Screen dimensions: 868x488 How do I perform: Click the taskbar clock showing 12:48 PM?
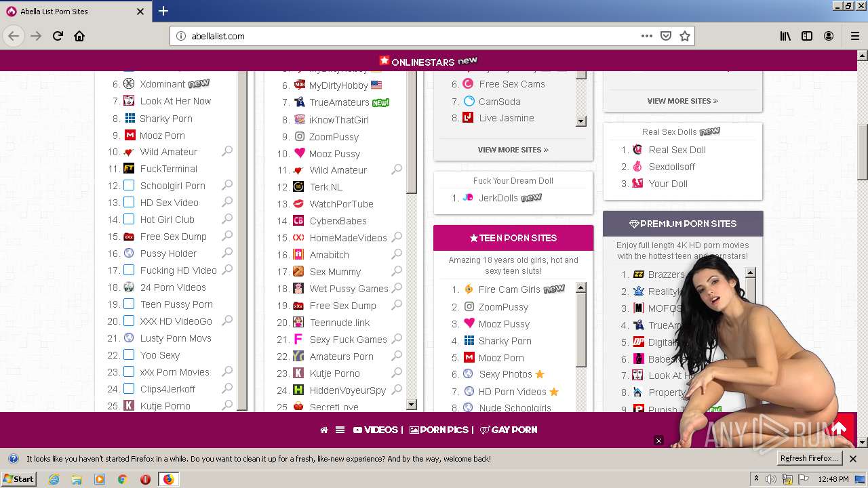tap(833, 479)
